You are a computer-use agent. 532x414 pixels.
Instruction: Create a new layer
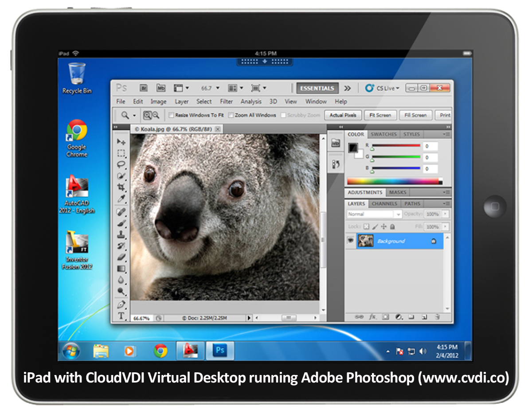coord(424,317)
